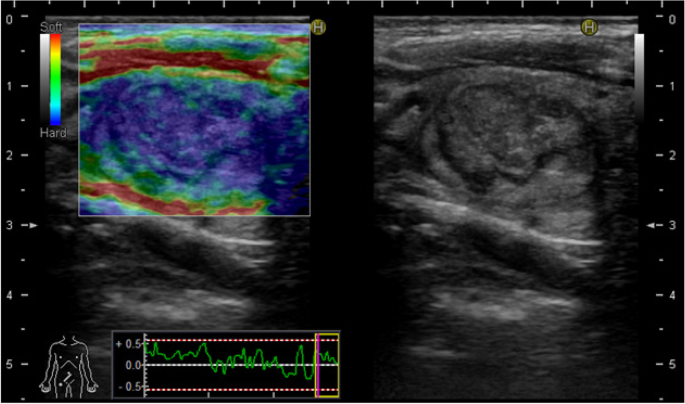Click the "- 0.5" graph axis label

point(130,387)
